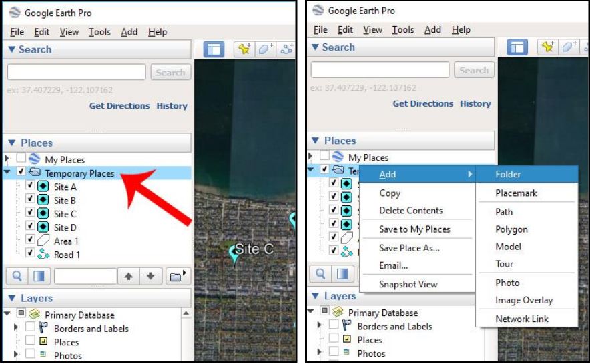Click the Site C map pin on left map
Viewport: 590px width, 364px height.
tap(234, 254)
